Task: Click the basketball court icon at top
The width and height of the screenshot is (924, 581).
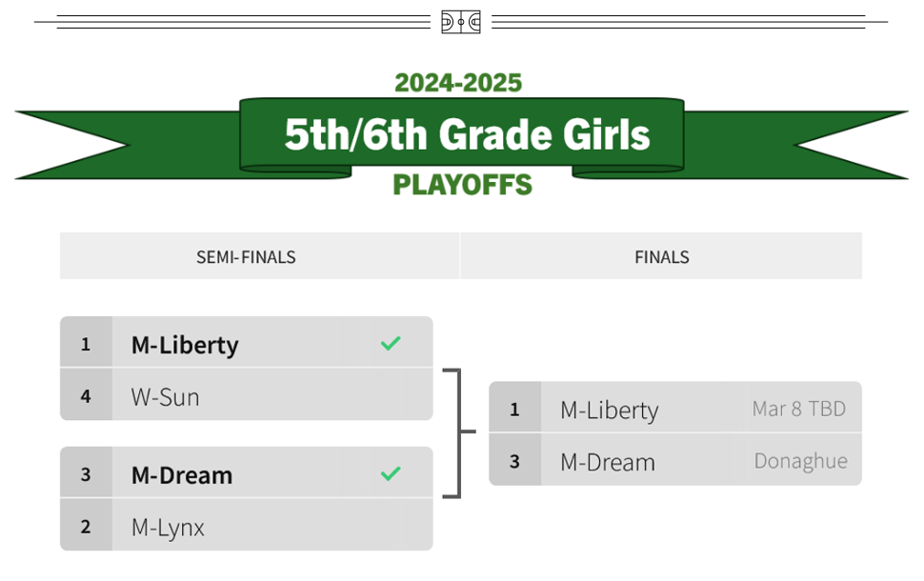Action: click(461, 22)
